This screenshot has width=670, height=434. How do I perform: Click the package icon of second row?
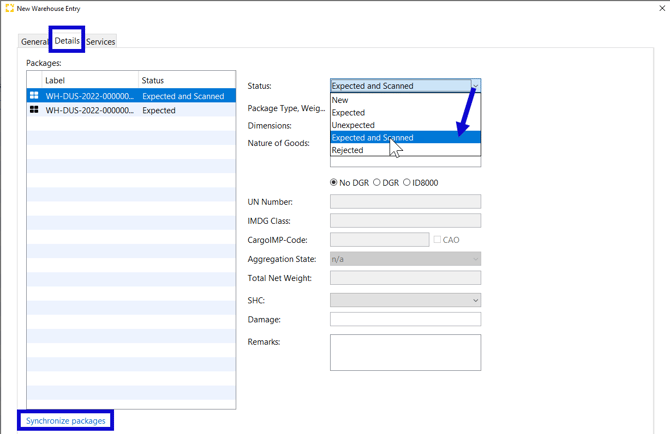coord(34,110)
